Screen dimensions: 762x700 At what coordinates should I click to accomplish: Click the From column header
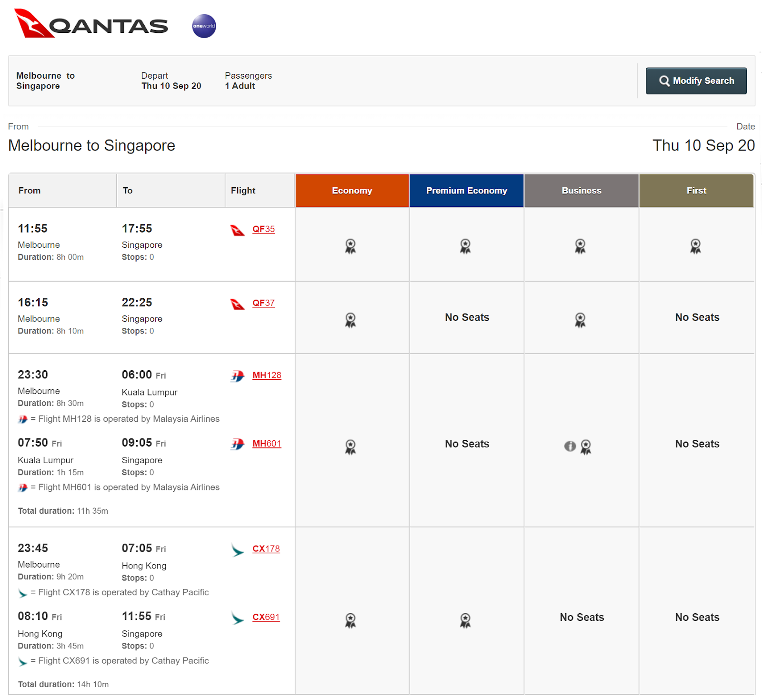(x=63, y=191)
